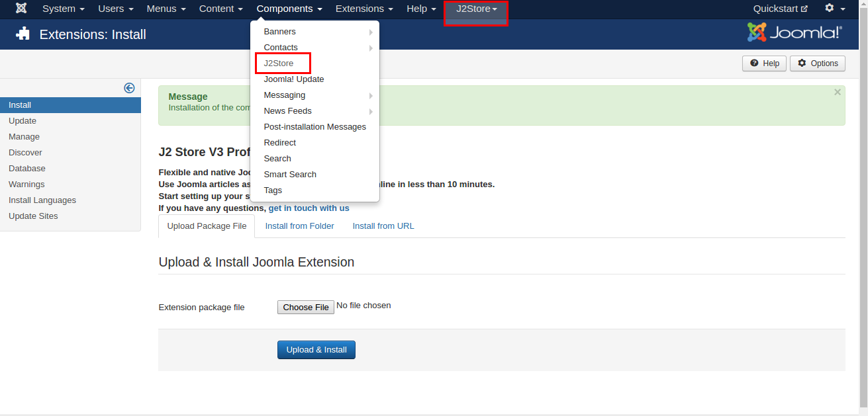868x416 pixels.
Task: Go to Manage in the sidebar
Action: click(x=70, y=137)
